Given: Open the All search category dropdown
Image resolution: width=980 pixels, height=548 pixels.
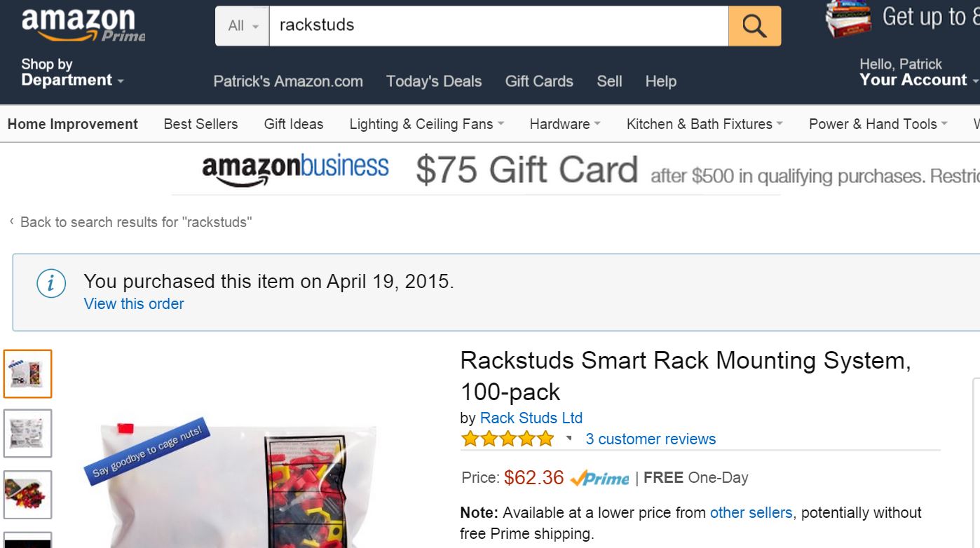Looking at the screenshot, I should [x=241, y=25].
